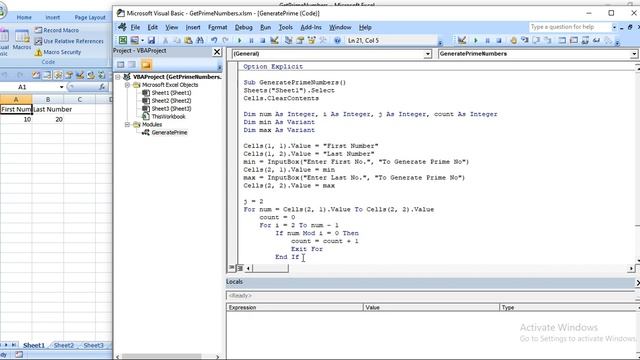Screen dimensions: 640x360
Task: Open the File menu
Action: click(x=135, y=27)
